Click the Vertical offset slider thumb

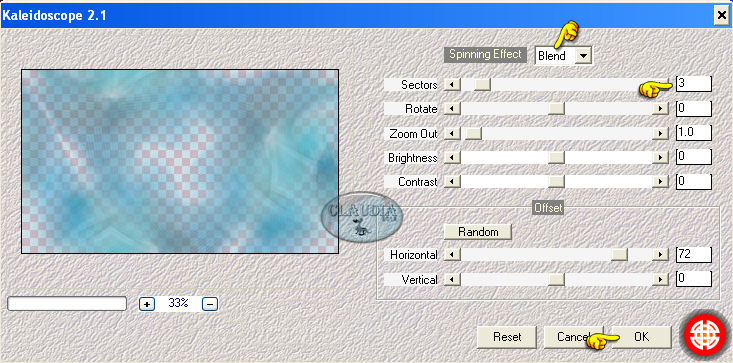point(556,279)
